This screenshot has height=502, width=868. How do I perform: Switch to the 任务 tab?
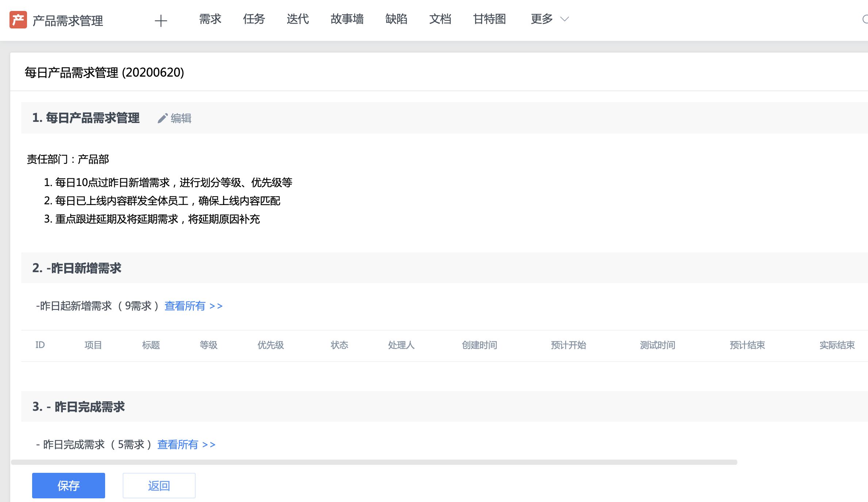click(x=254, y=19)
